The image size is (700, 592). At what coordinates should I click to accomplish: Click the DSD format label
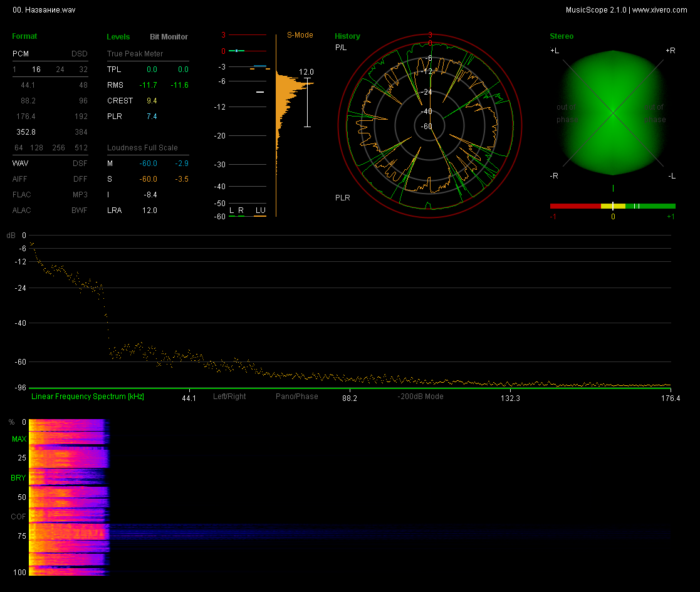(x=80, y=54)
